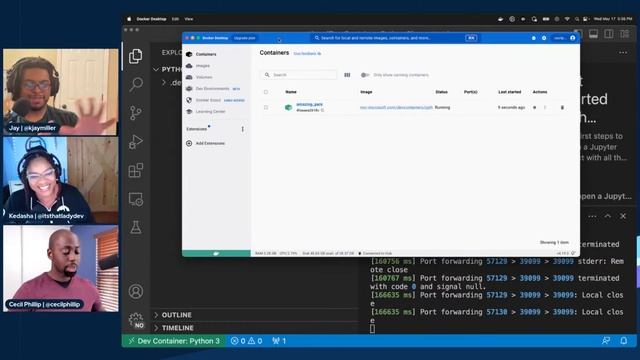The height and width of the screenshot is (360, 640).
Task: Select Dev Environments in Docker sidebar
Action: point(216,89)
